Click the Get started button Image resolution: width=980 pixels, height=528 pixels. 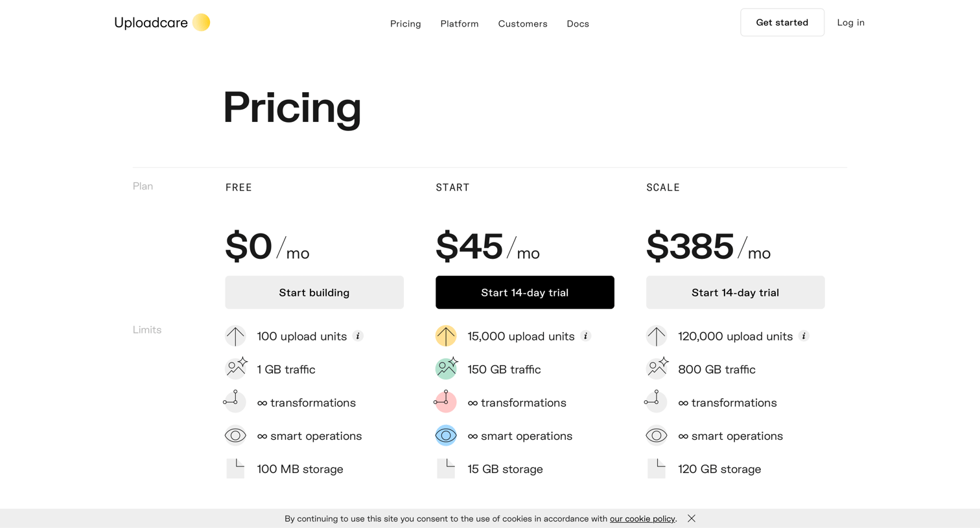point(782,22)
